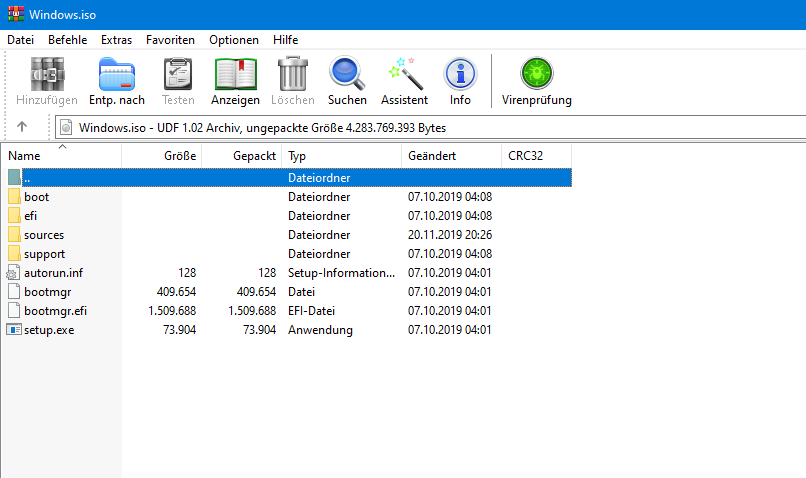The height and width of the screenshot is (478, 806).
Task: Click the Suchen magnifier icon
Action: click(347, 73)
